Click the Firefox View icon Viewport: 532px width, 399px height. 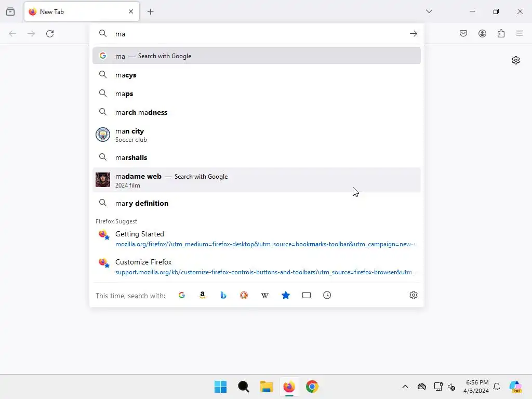tap(10, 11)
